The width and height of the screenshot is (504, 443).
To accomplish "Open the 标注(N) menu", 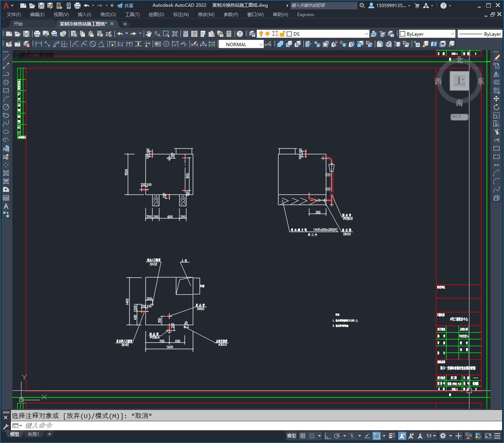I will (181, 14).
